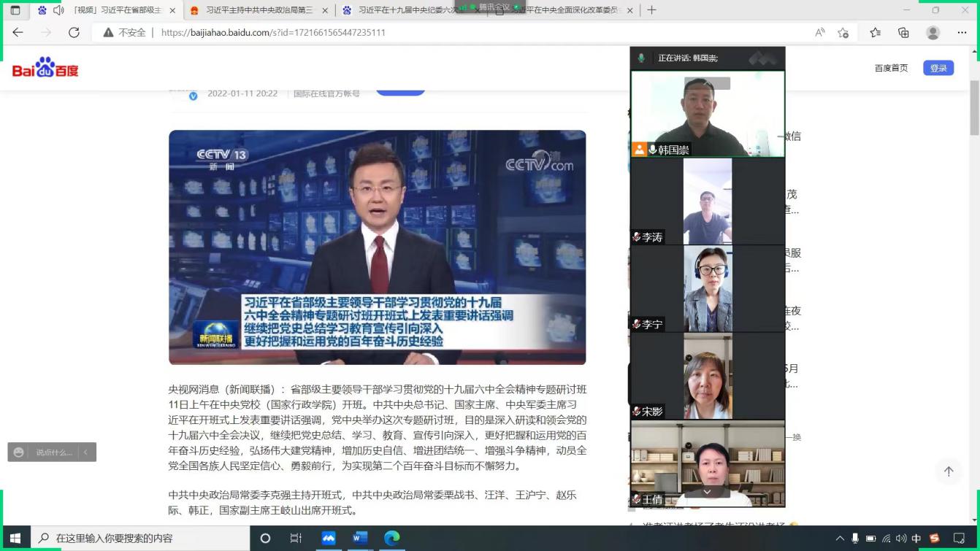
Task: Go to 百度首页 link
Action: pyautogui.click(x=891, y=68)
